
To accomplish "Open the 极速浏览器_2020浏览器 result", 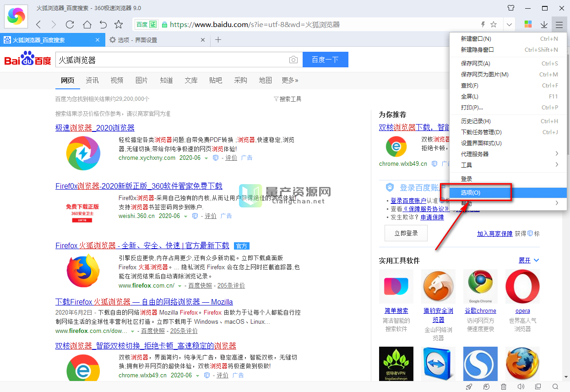I will pyautogui.click(x=95, y=128).
